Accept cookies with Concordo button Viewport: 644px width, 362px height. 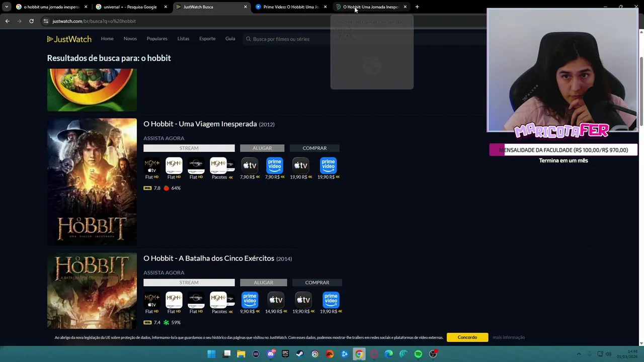(x=467, y=337)
